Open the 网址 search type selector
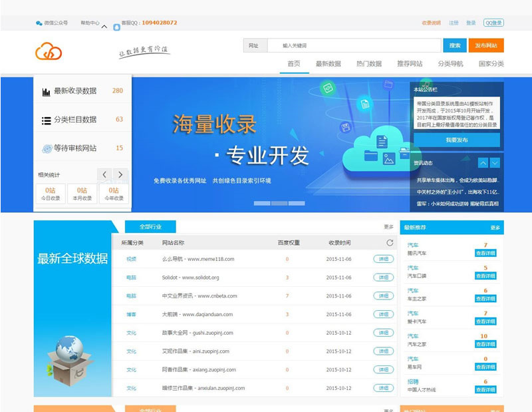Viewport: 532px width, 412px height. (255, 45)
